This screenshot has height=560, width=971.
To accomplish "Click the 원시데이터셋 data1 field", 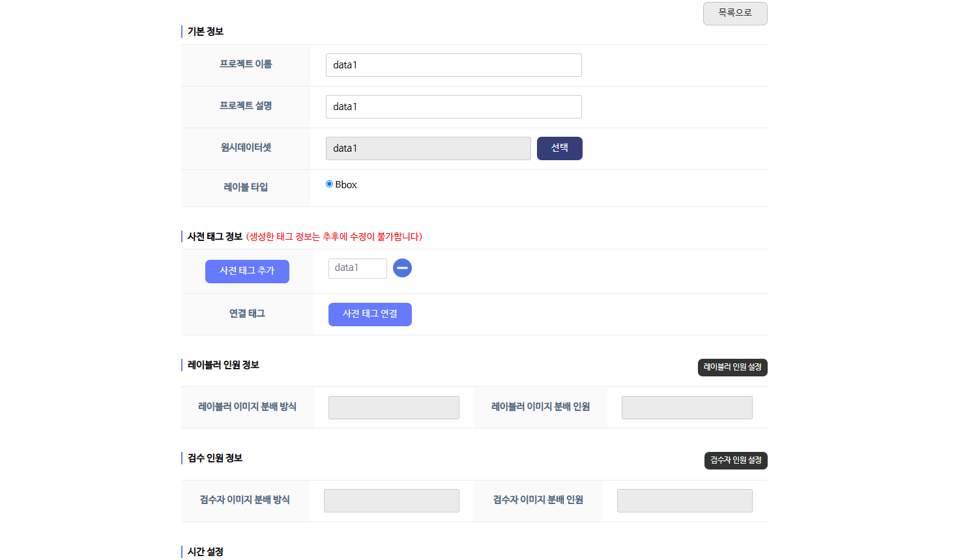I will (x=428, y=148).
